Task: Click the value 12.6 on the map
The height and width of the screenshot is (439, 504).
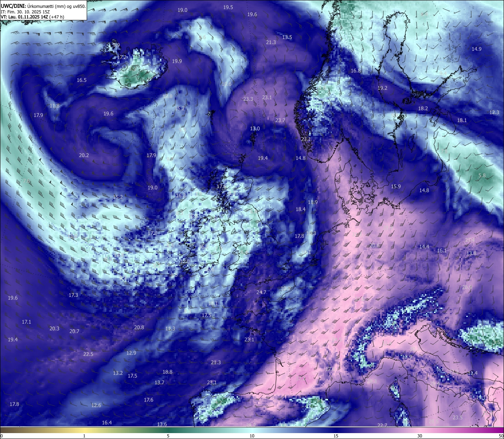Action: click(96, 405)
